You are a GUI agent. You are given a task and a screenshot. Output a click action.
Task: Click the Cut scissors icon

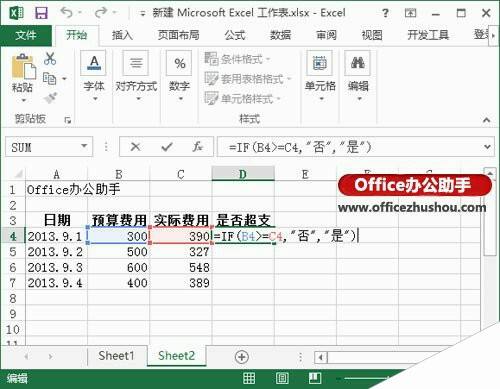click(50, 59)
